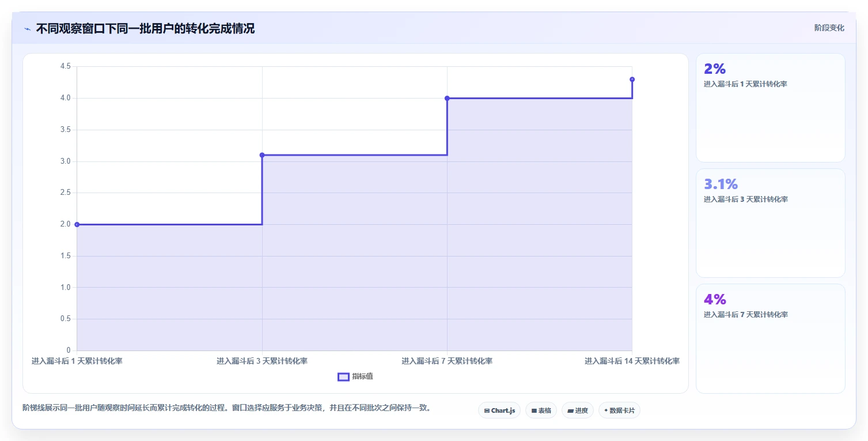Click the 3.1% value card
This screenshot has height=441, width=868.
click(770, 223)
